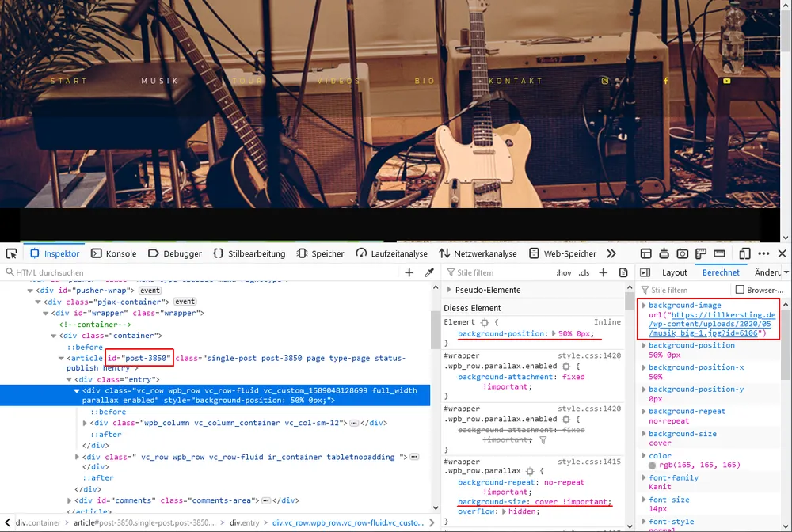Open the Laufzeitanalyse tab
The image size is (792, 532).
[x=391, y=253]
